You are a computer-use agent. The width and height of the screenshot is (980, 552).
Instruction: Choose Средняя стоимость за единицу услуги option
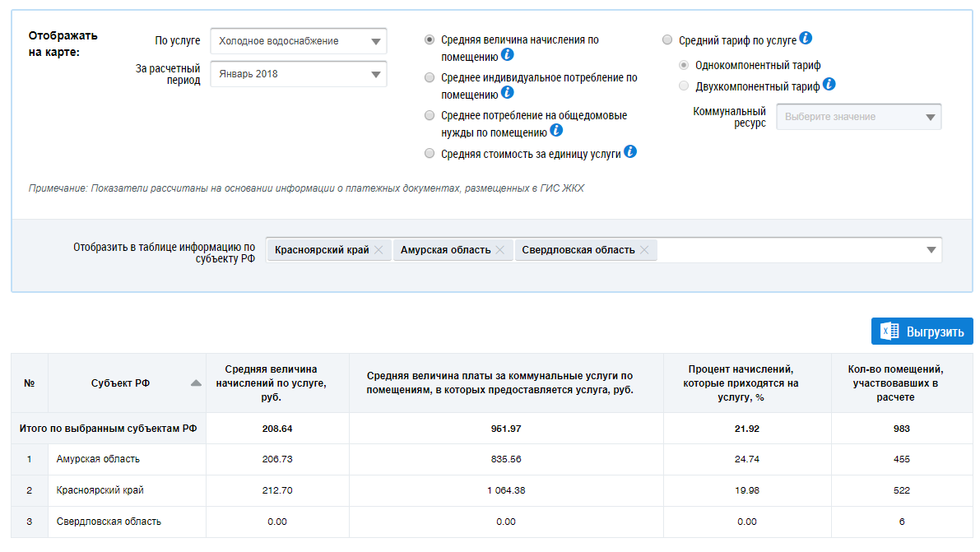430,153
